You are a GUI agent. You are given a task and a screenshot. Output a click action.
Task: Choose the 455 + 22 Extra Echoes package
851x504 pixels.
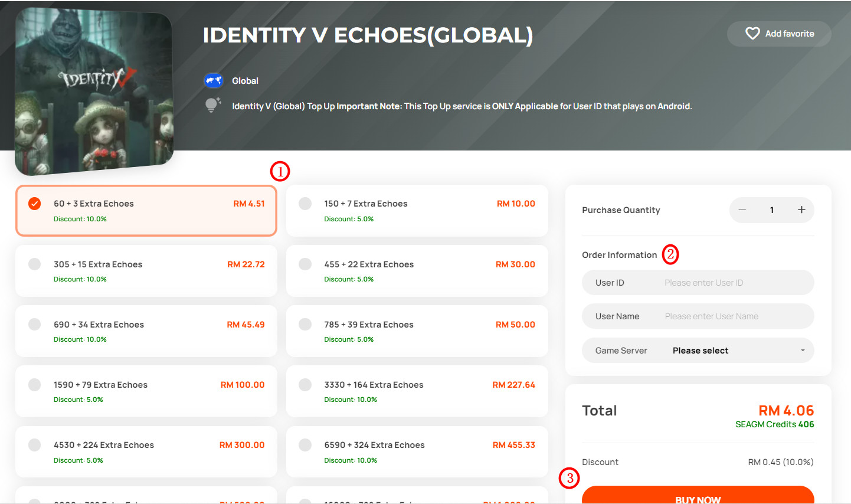coord(417,271)
